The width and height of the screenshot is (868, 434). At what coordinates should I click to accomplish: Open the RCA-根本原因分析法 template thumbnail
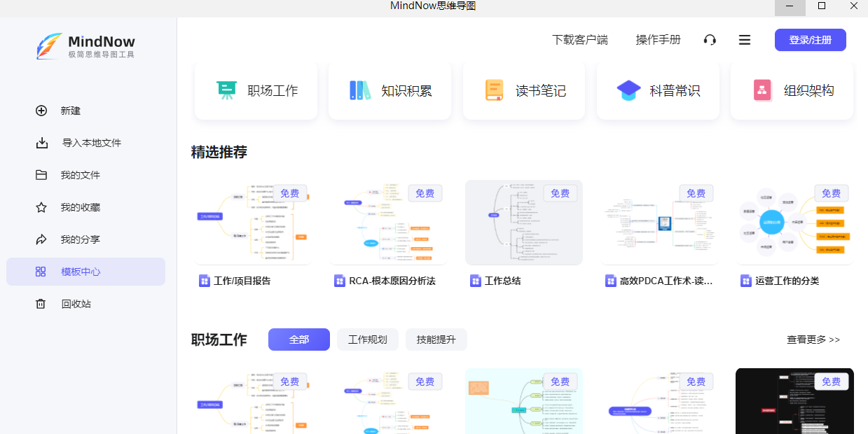[x=390, y=223]
